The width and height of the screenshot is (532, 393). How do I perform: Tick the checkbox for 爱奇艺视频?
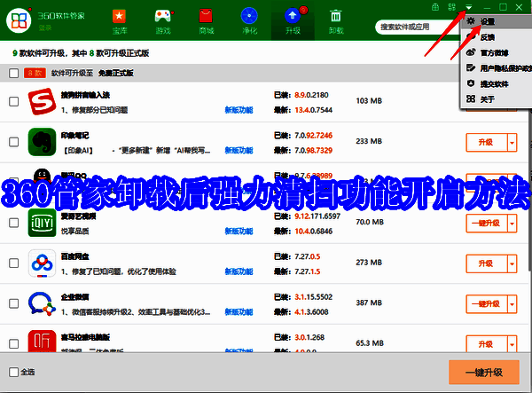tap(13, 223)
